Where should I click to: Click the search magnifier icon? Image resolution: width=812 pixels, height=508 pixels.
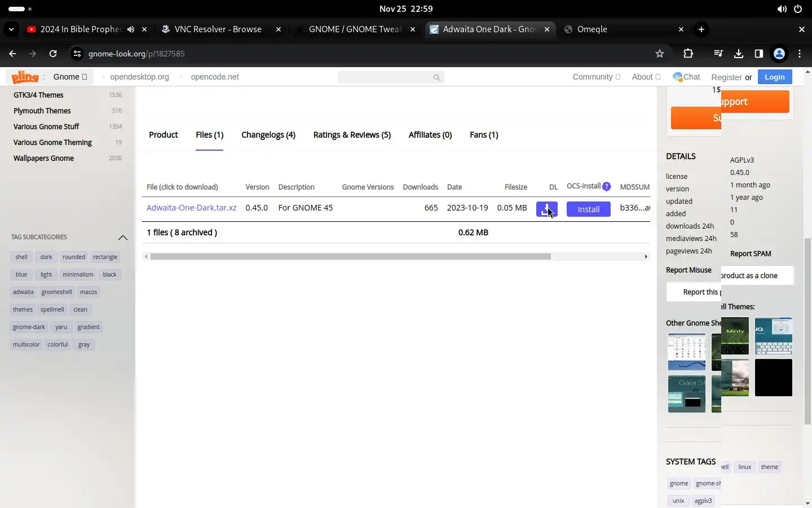436,77
